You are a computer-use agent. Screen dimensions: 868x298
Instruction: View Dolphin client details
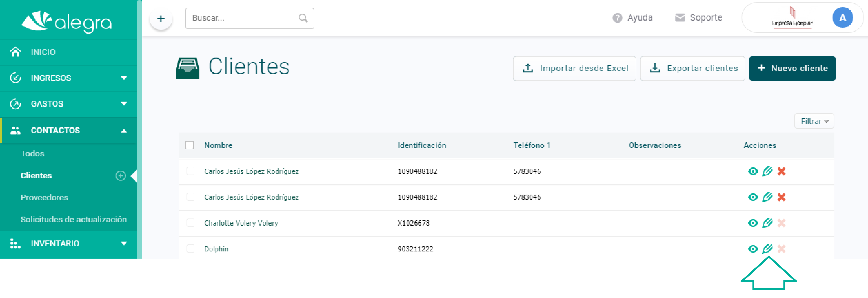click(753, 249)
